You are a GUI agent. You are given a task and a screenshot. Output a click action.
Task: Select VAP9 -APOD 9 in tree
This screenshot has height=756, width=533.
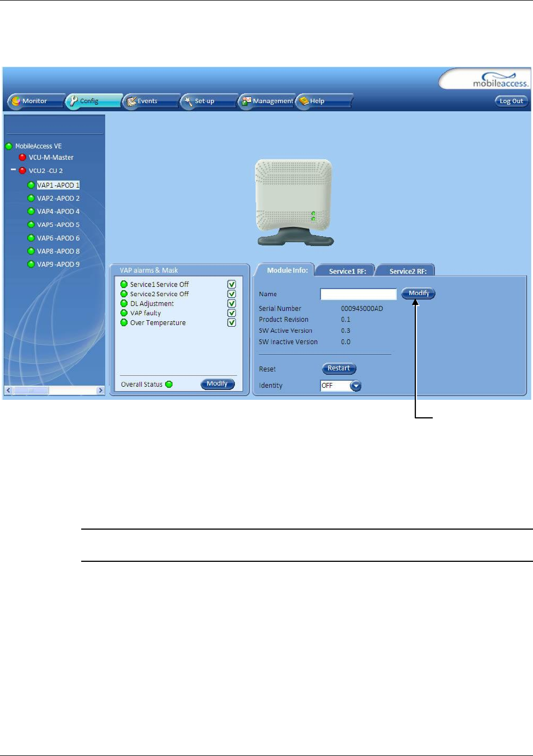coord(58,264)
